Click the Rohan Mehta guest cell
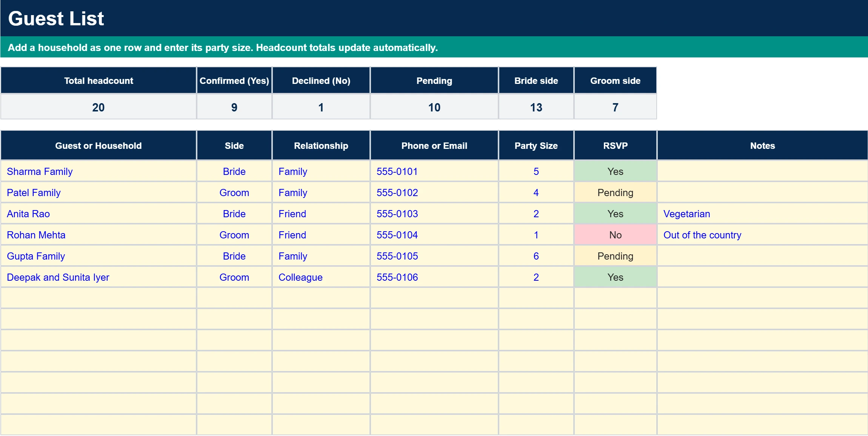Screen dimensions: 868x436 pyautogui.click(x=98, y=235)
